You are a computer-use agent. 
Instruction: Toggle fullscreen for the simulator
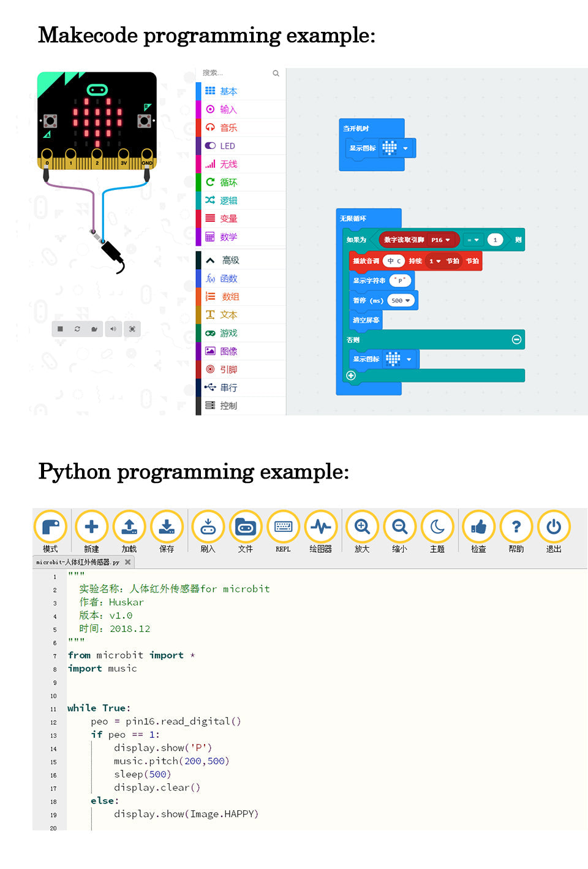tap(132, 329)
